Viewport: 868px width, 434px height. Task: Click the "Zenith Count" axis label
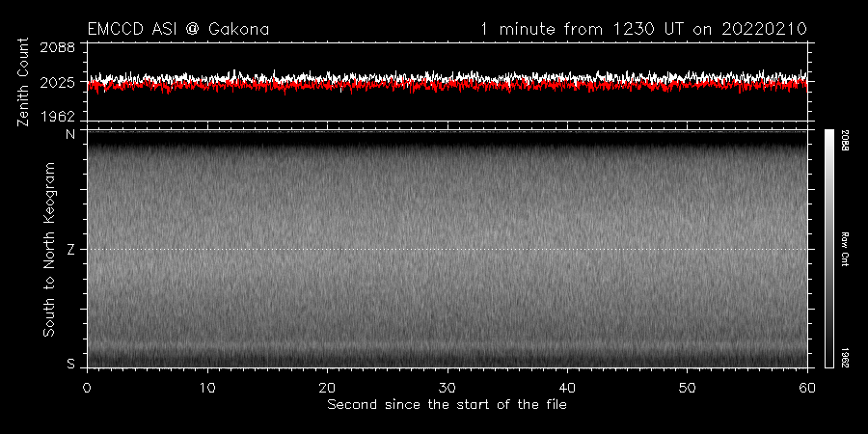(x=24, y=82)
